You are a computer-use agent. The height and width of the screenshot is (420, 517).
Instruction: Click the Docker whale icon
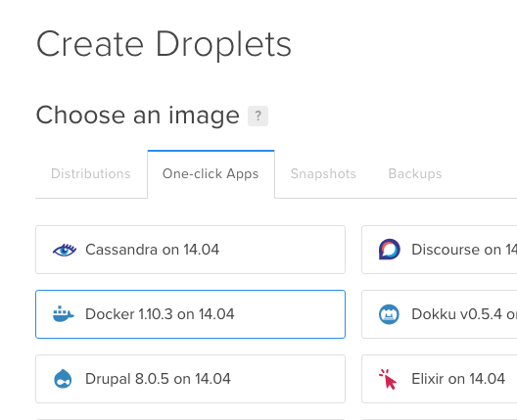(x=64, y=314)
